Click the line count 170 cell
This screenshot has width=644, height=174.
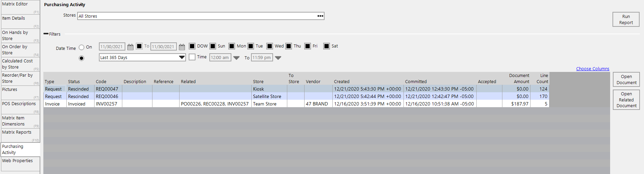[x=540, y=96]
